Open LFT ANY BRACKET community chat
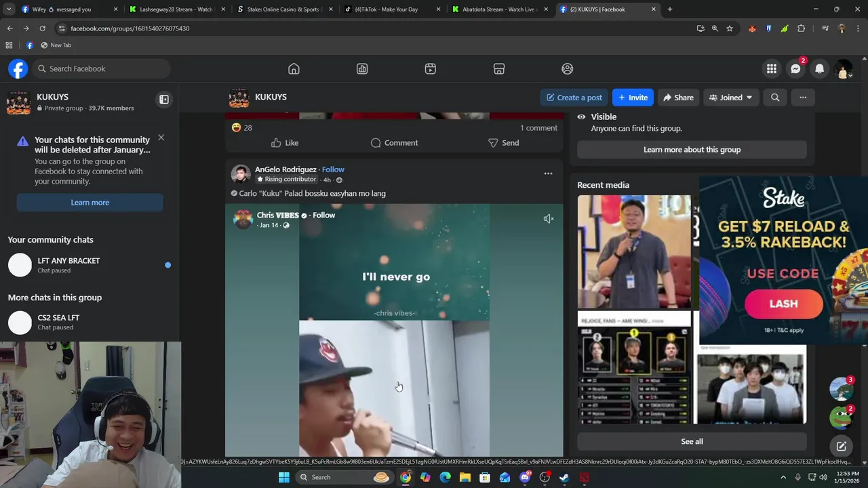Screen dimensions: 868x488 90,265
